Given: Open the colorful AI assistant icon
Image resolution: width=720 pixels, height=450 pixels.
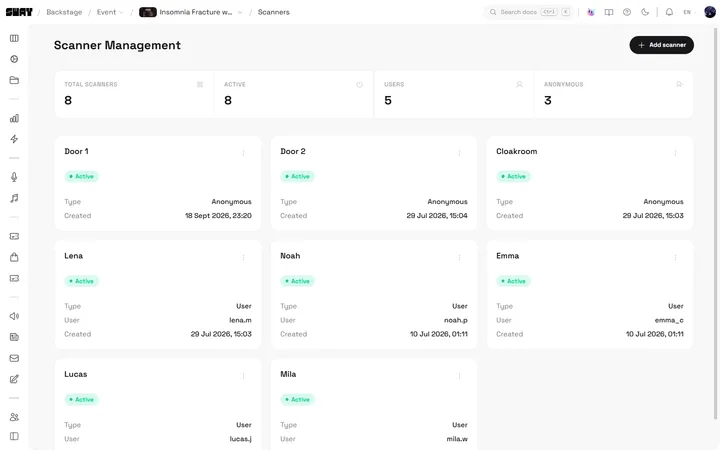Looking at the screenshot, I should 591,12.
